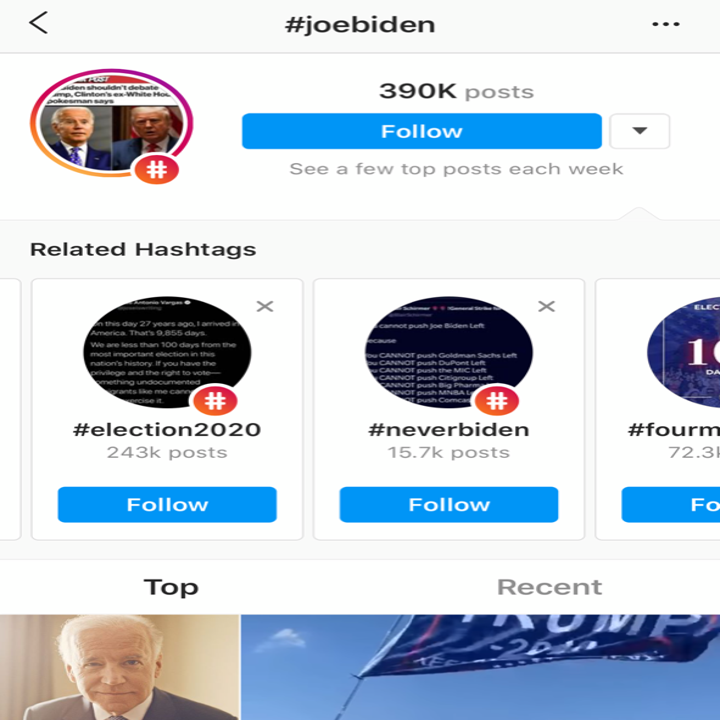Viewport: 720px width, 720px height.
Task: Dismiss the #election2020 suggestion card
Action: click(x=264, y=306)
